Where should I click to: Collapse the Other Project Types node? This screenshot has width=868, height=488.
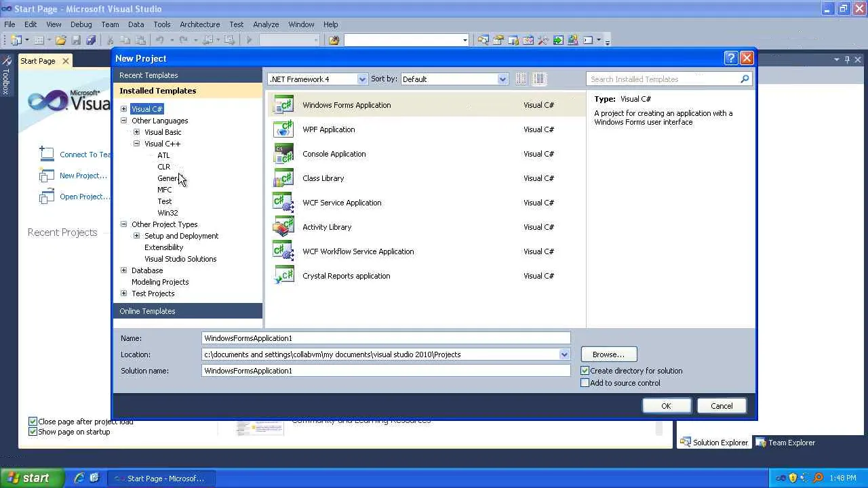(123, 224)
